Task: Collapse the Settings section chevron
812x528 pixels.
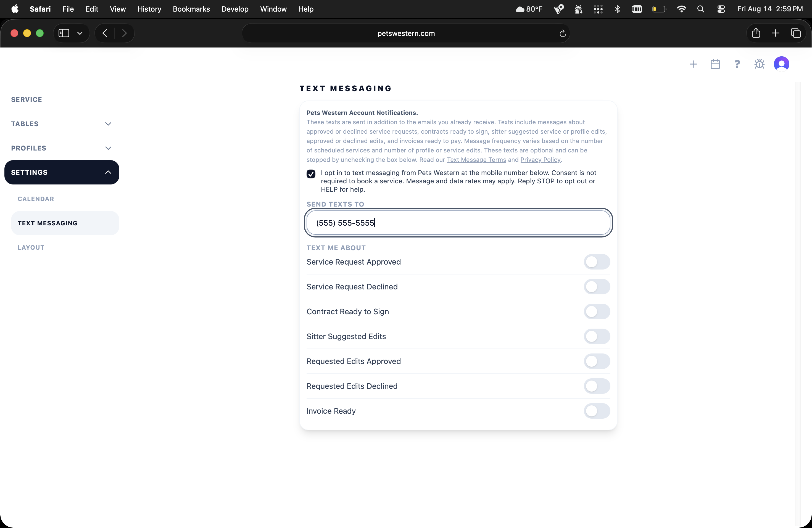Action: (x=108, y=172)
